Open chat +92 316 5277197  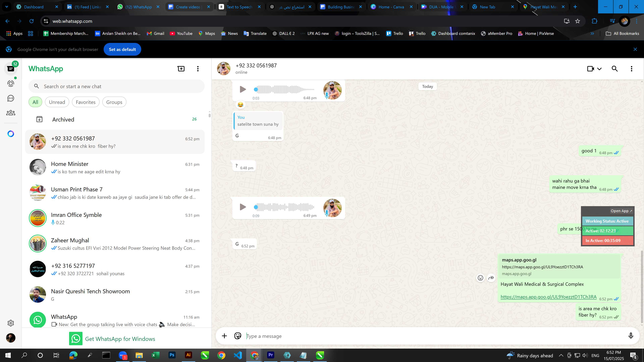pos(115,269)
